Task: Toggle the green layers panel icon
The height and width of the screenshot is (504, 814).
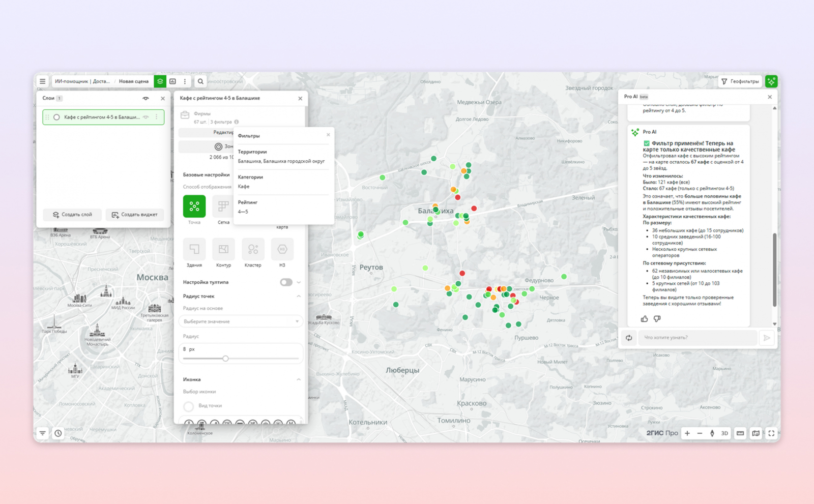Action: point(160,81)
